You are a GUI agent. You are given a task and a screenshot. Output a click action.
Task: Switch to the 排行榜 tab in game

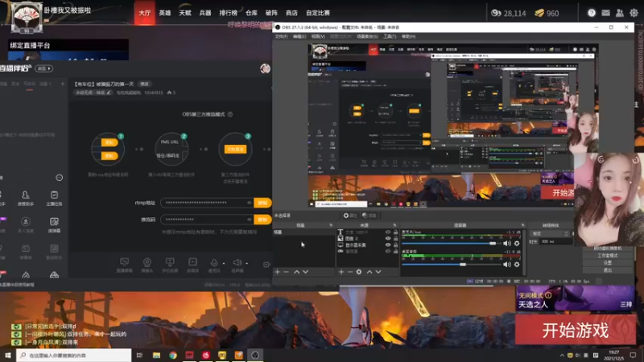[229, 13]
